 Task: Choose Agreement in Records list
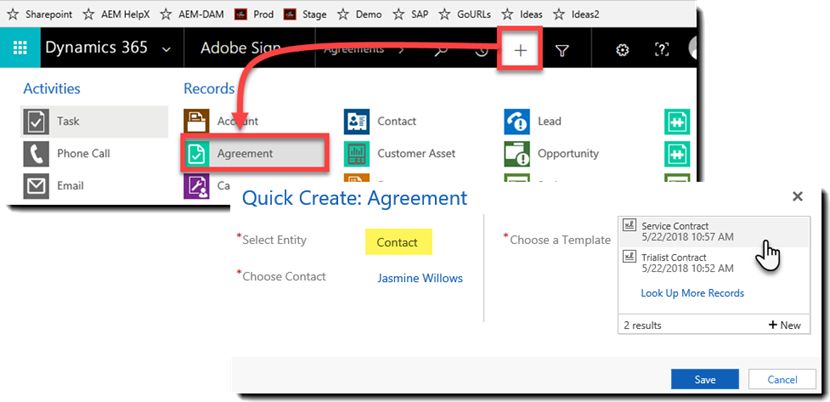pos(255,154)
